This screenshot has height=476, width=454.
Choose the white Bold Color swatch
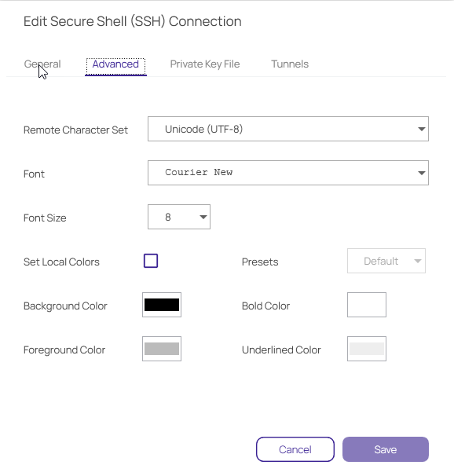(367, 305)
